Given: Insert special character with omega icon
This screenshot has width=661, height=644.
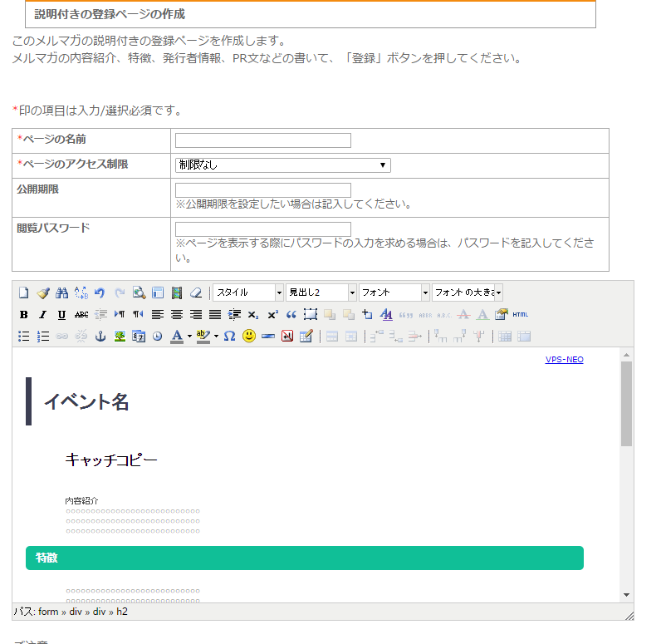Looking at the screenshot, I should click(230, 337).
